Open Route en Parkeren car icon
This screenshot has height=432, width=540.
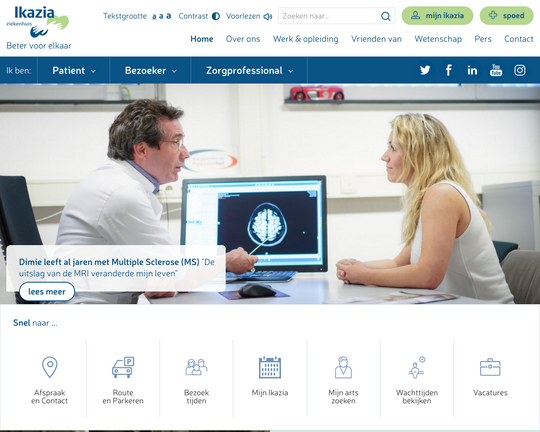click(123, 367)
